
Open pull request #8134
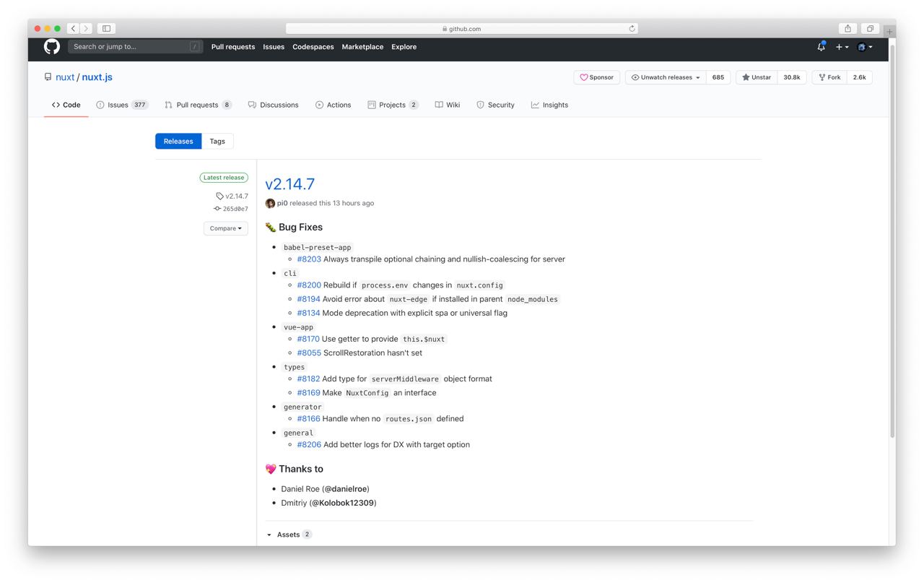click(x=308, y=314)
